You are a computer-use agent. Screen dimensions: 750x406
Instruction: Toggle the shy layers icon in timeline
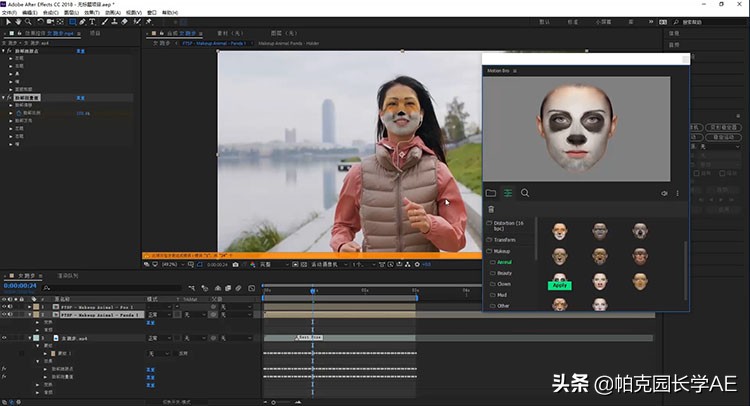(218, 288)
